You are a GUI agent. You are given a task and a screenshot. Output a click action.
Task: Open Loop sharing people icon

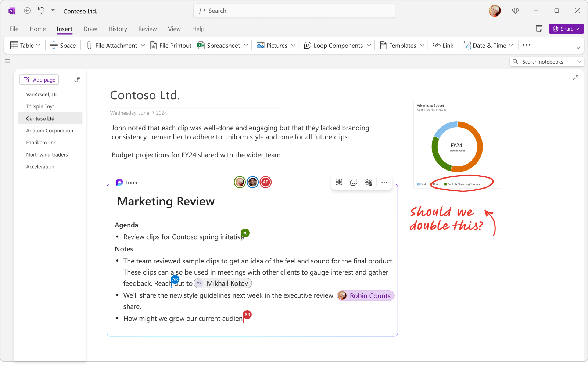(368, 182)
